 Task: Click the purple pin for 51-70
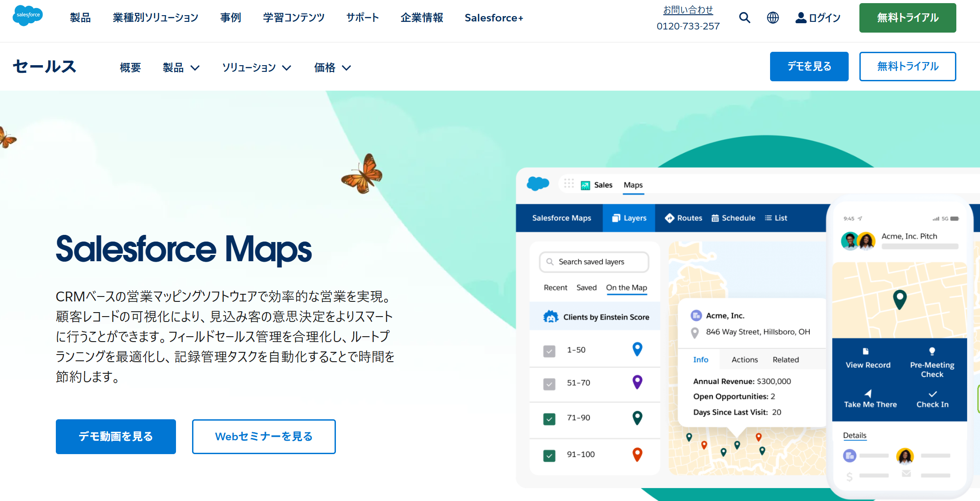(x=637, y=382)
